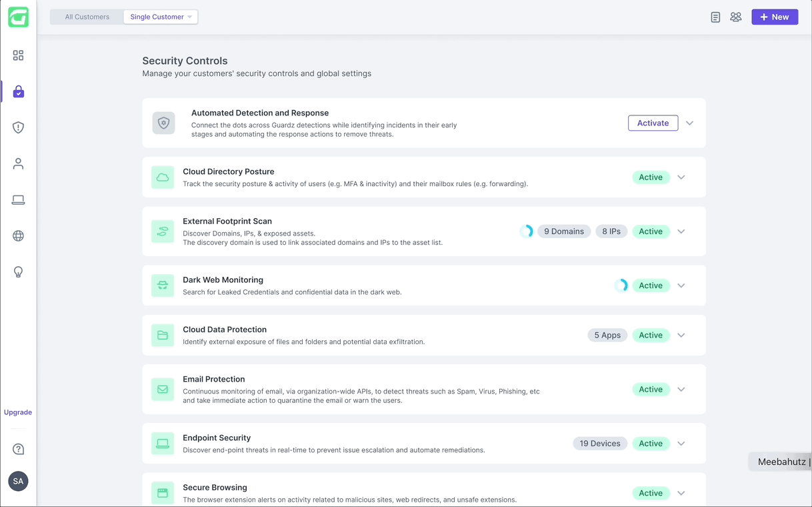Open the SA user avatar menu

[x=18, y=481]
